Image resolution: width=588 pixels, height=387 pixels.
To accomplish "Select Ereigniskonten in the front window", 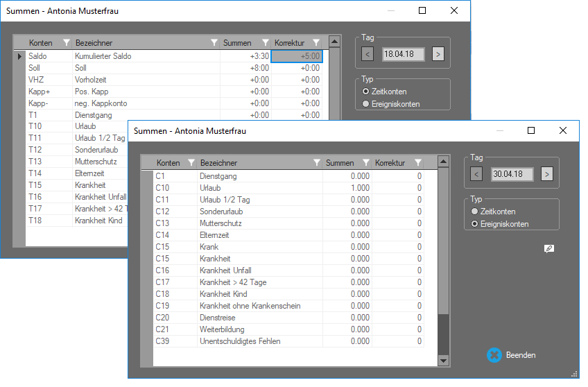I will coord(475,224).
